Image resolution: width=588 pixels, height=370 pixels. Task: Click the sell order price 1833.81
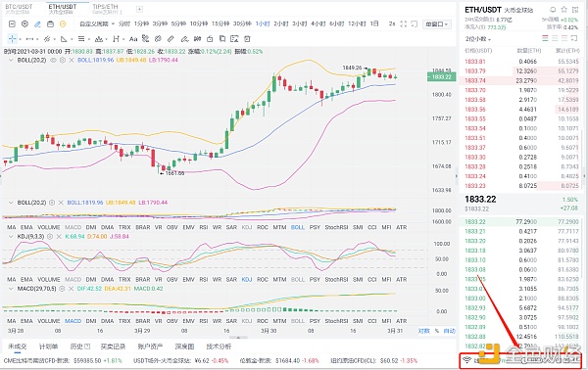[x=474, y=62]
